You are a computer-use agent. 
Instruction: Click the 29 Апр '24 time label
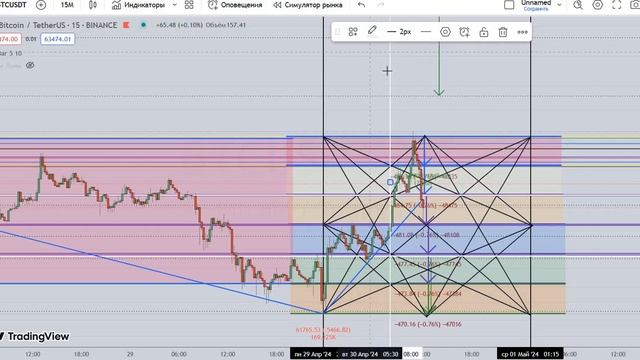click(313, 354)
